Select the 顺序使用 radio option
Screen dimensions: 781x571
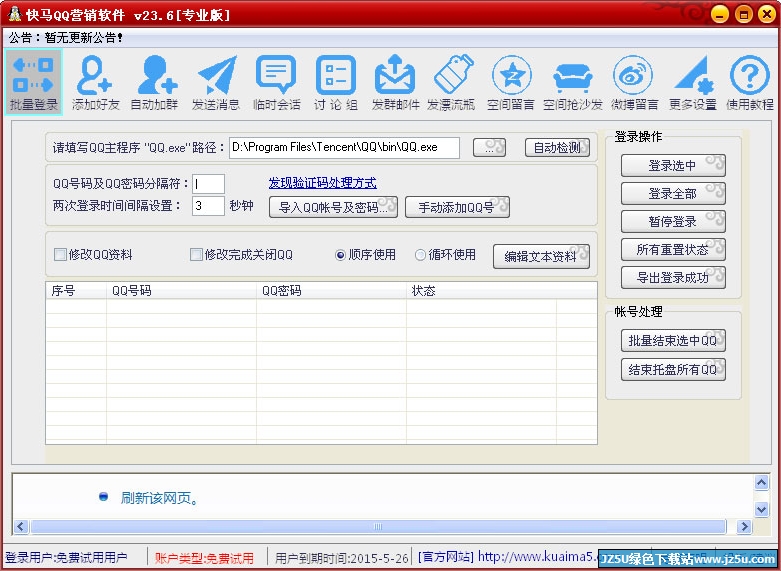point(340,255)
